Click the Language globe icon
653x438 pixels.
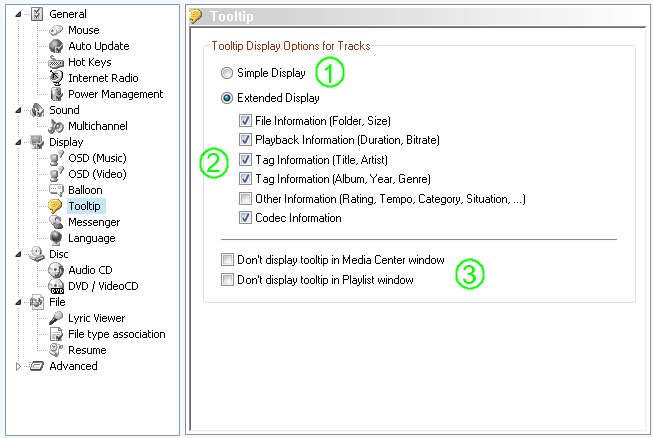point(56,238)
